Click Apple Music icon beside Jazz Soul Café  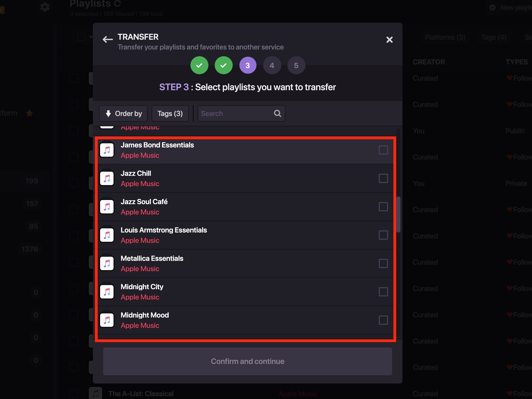coord(107,206)
